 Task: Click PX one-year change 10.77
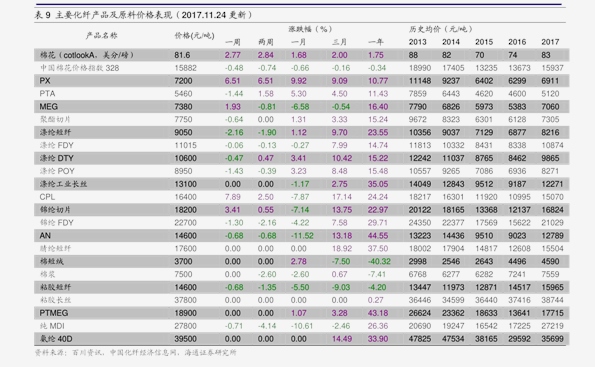click(378, 81)
